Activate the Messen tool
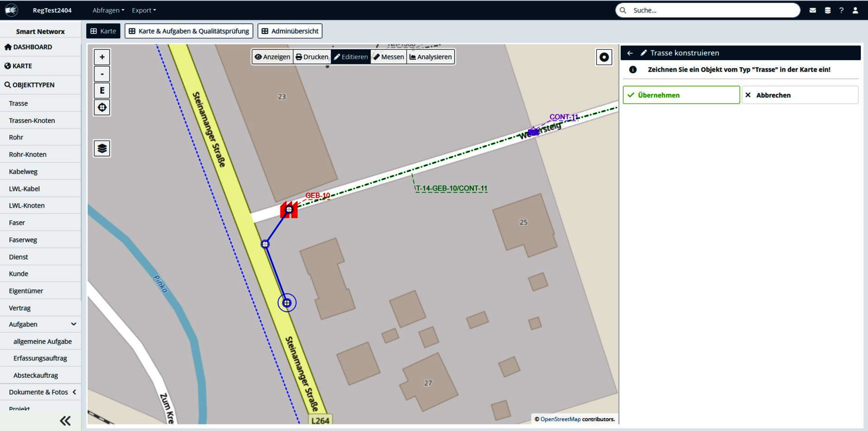Viewport: 868px width, 431px height. [x=388, y=57]
